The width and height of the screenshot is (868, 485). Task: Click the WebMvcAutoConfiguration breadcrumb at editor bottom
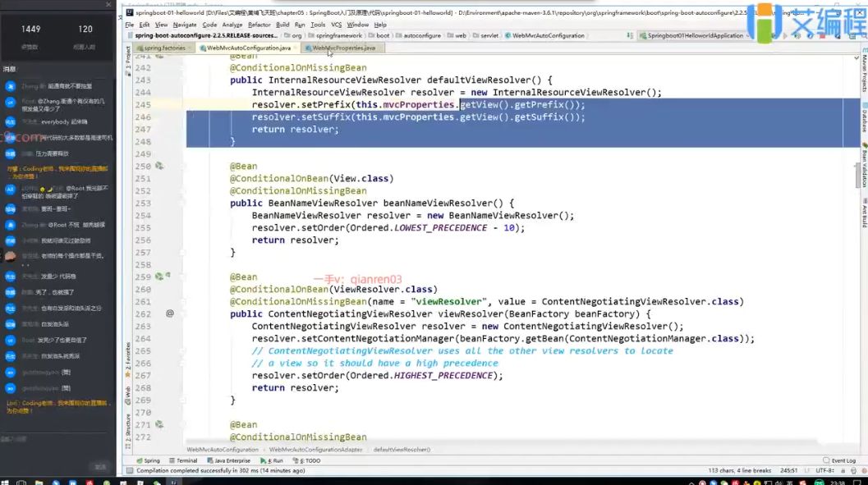click(x=223, y=450)
